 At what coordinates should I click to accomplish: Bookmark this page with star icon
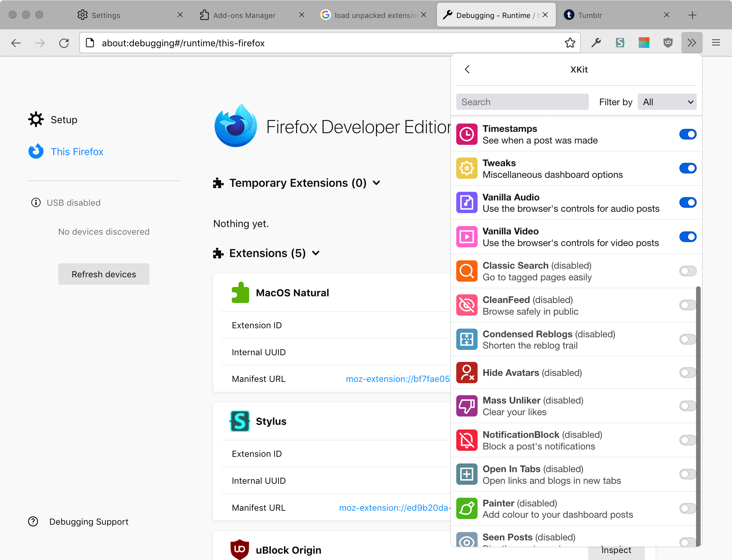(x=570, y=43)
